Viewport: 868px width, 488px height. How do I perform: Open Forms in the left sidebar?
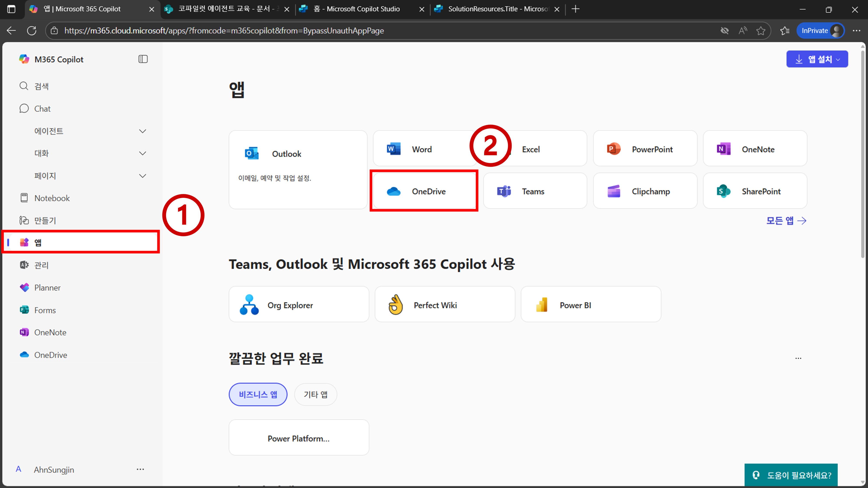point(45,310)
